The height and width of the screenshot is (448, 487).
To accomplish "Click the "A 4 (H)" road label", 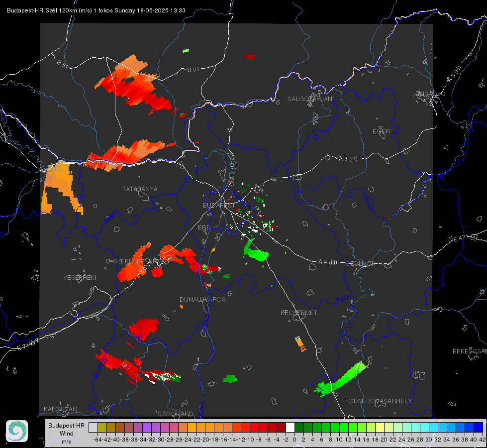I will pyautogui.click(x=328, y=262).
